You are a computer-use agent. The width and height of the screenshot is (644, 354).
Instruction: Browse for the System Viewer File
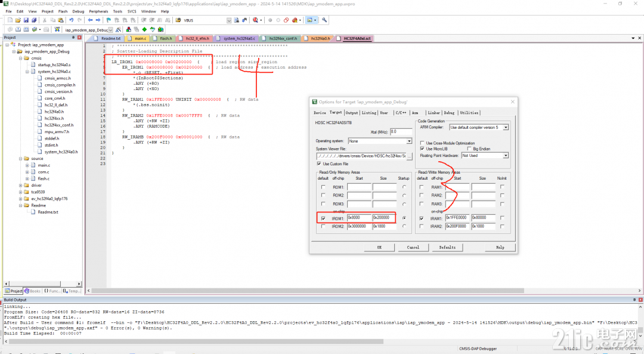tap(409, 156)
